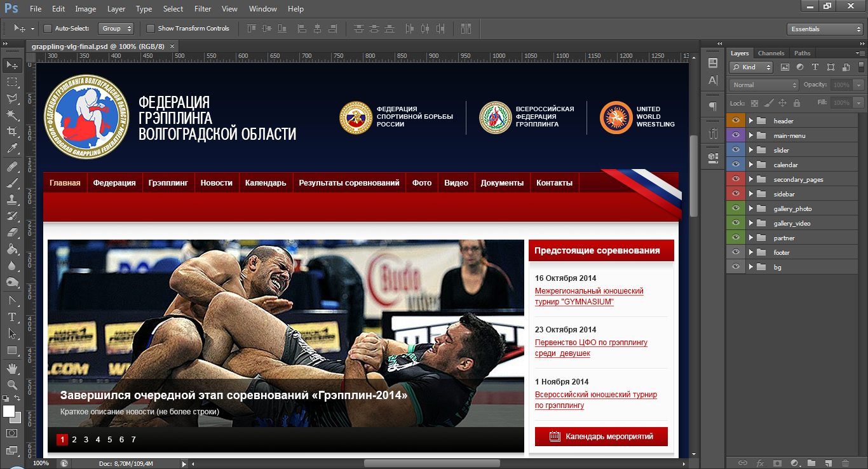Enable the Auto-Select checkbox
868x469 pixels.
pos(47,29)
